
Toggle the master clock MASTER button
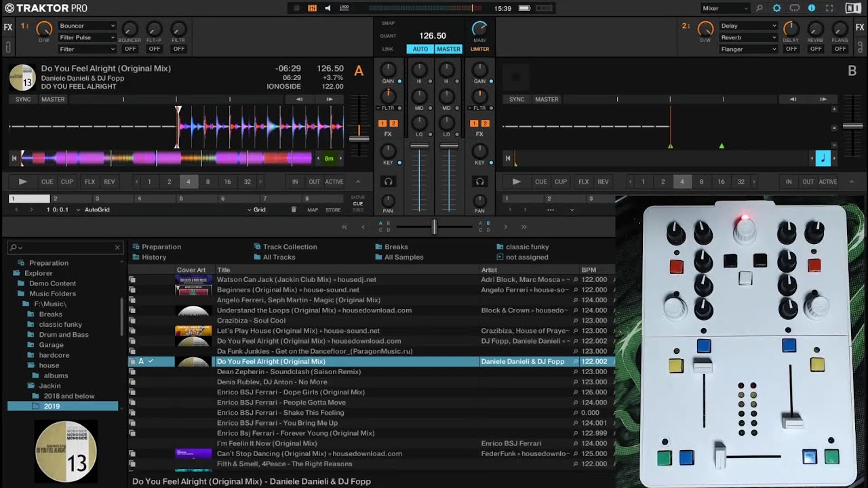click(448, 49)
